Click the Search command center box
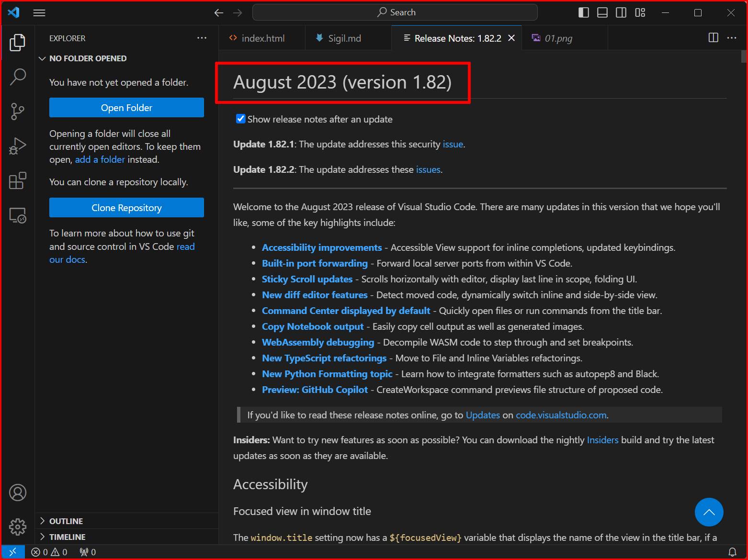Viewport: 748px width, 560px height. 395,12
